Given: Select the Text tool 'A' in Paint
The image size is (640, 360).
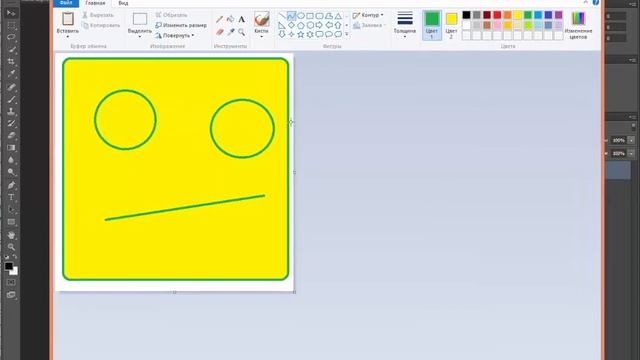Looking at the screenshot, I should point(242,19).
